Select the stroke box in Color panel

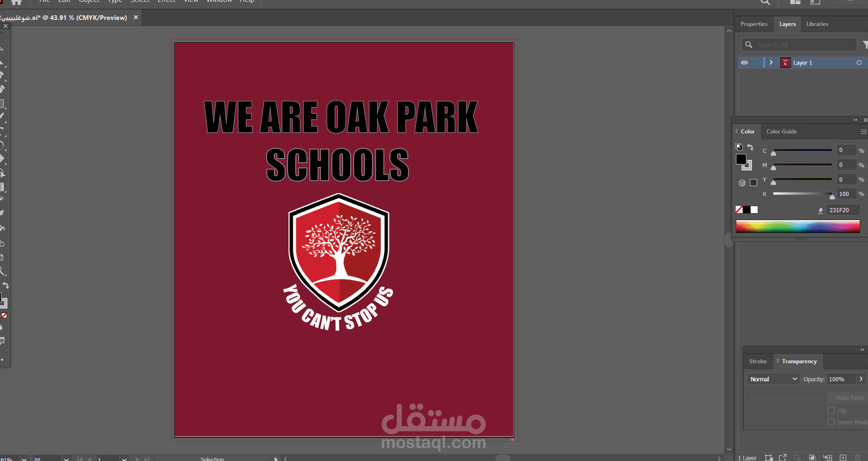748,166
